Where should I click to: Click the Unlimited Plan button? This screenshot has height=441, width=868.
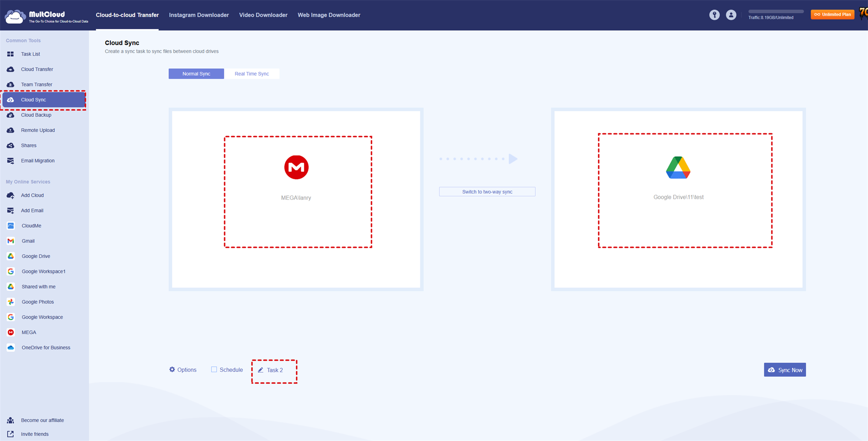pos(832,15)
